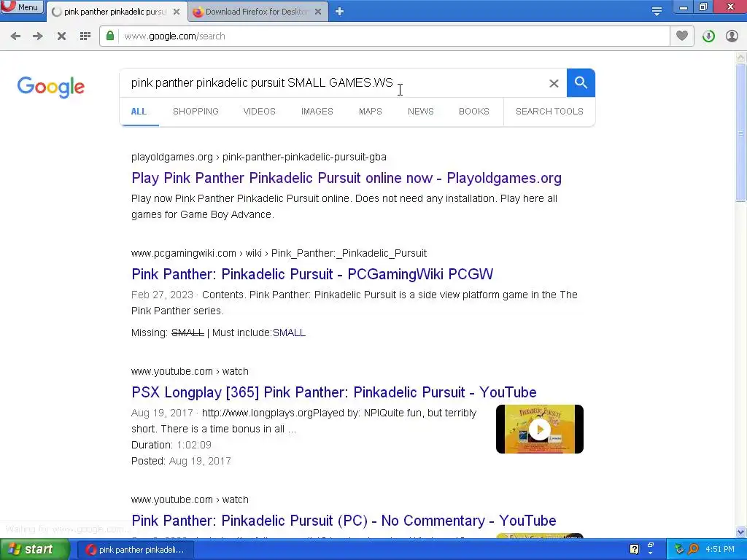Click the address bar URL field
Image resolution: width=747 pixels, height=560 pixels.
395,36
